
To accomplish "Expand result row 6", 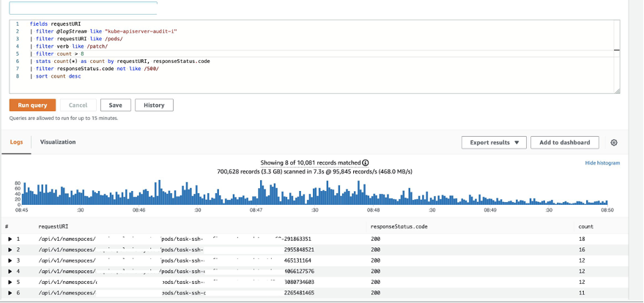I will (x=10, y=293).
